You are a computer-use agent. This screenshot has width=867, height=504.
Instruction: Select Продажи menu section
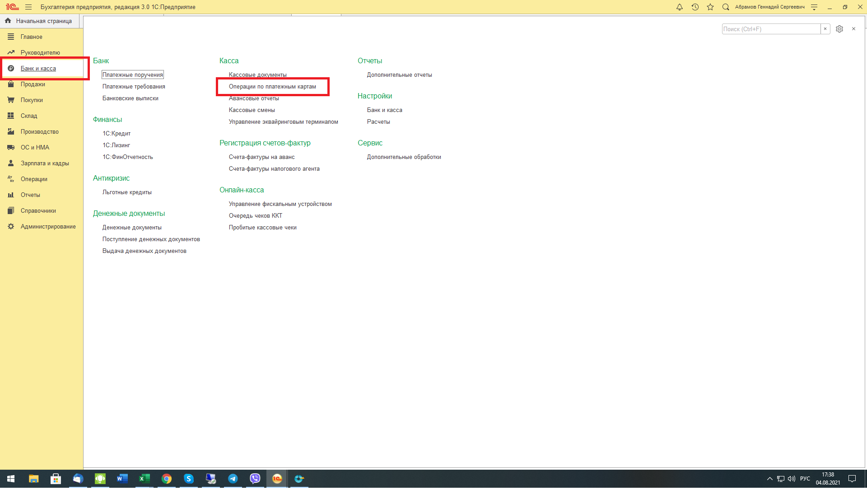[x=33, y=84]
